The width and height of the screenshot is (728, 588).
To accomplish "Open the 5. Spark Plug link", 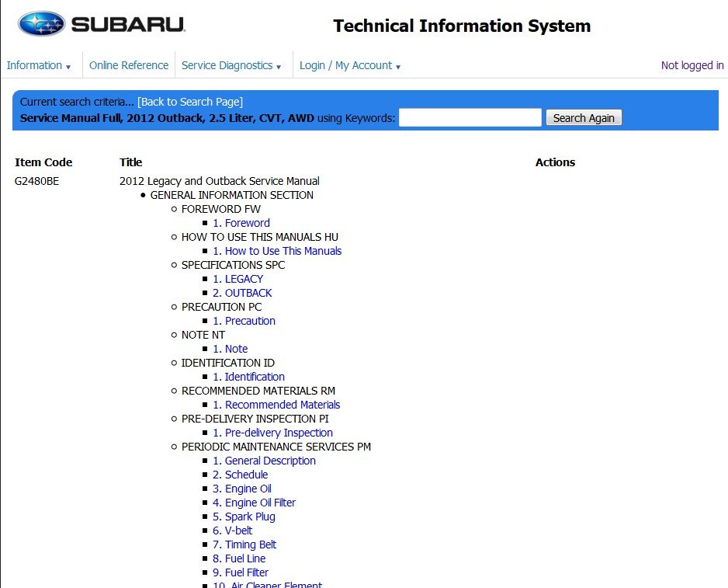I will coord(244,517).
